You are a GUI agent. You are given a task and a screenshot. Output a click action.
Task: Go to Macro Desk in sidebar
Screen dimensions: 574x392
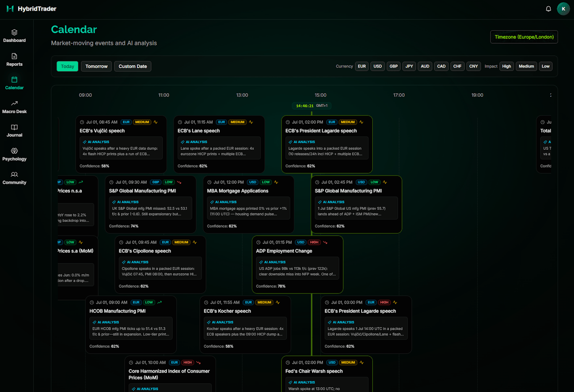(15, 107)
